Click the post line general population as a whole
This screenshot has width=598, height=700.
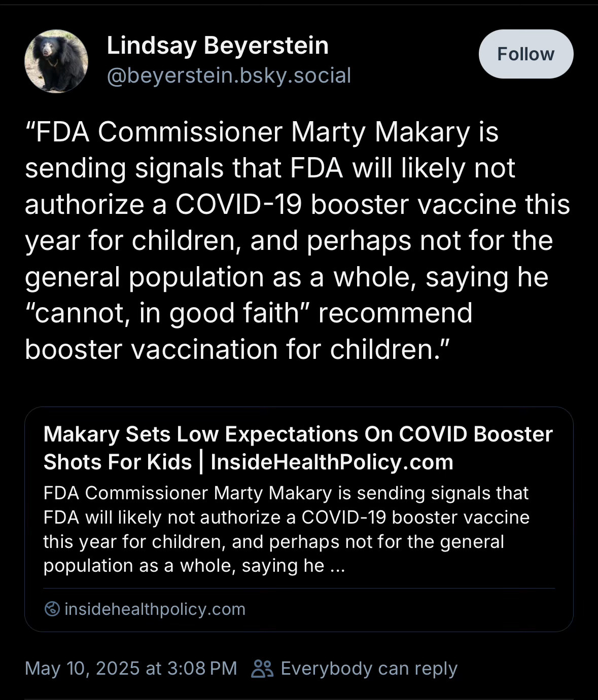pos(287,278)
